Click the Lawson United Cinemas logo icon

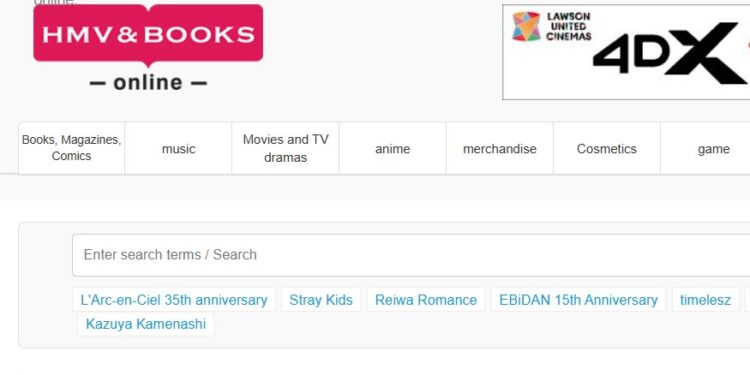click(526, 26)
